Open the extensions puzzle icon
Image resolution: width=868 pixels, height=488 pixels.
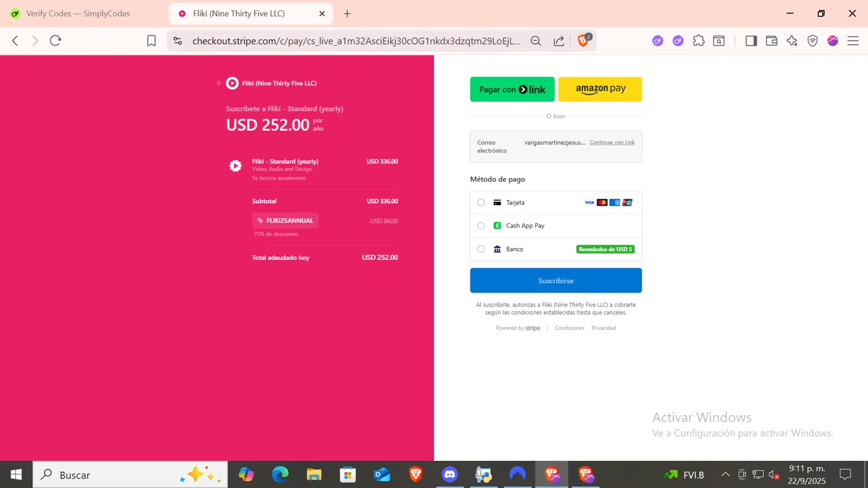[698, 40]
